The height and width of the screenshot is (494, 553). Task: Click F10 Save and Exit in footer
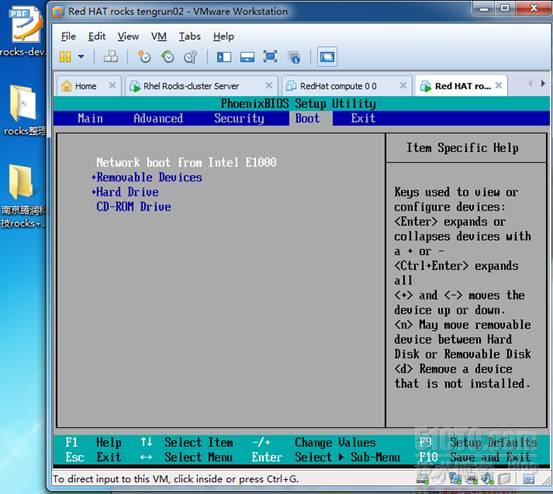pyautogui.click(x=475, y=457)
